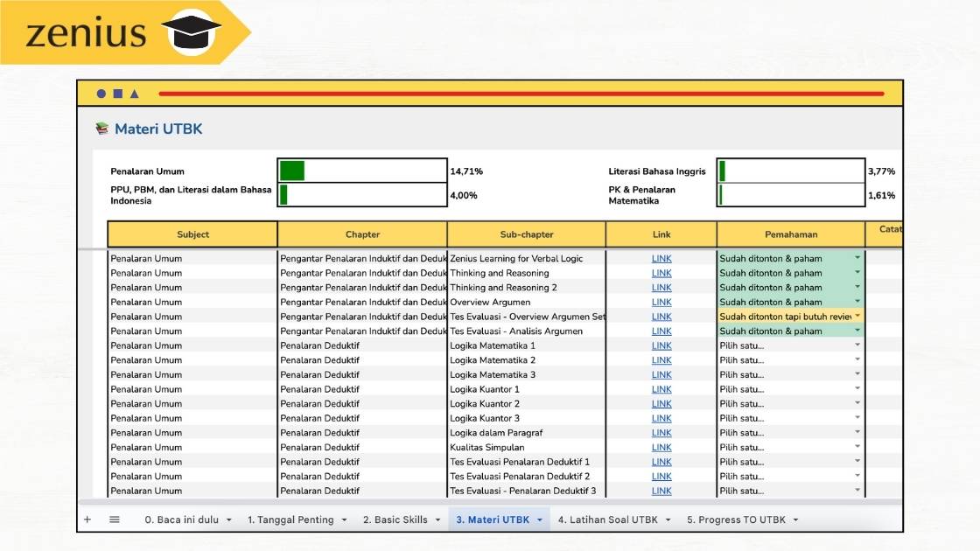Click the 4,00% percentage value
Image resolution: width=980 pixels, height=551 pixels.
464,196
